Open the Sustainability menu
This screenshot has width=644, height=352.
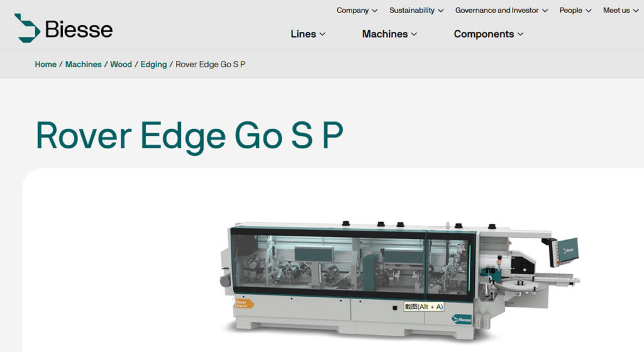[x=416, y=10]
